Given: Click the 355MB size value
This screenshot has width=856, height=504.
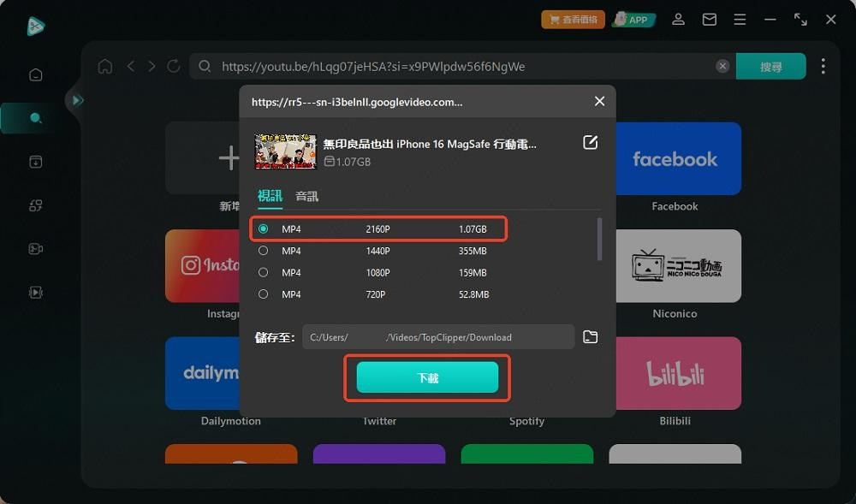Looking at the screenshot, I should coord(473,251).
